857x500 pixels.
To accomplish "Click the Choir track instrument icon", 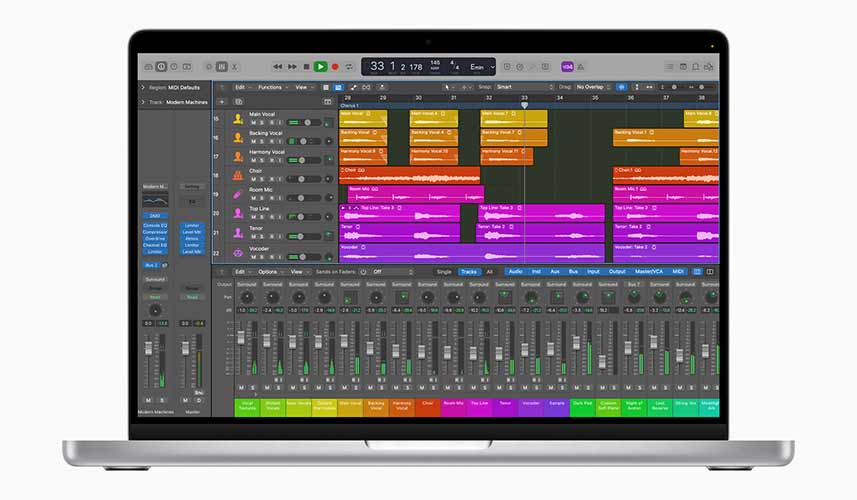I will (238, 174).
